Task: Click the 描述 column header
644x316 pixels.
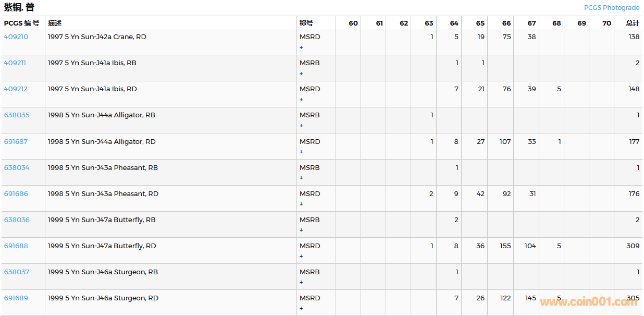Action: point(55,23)
